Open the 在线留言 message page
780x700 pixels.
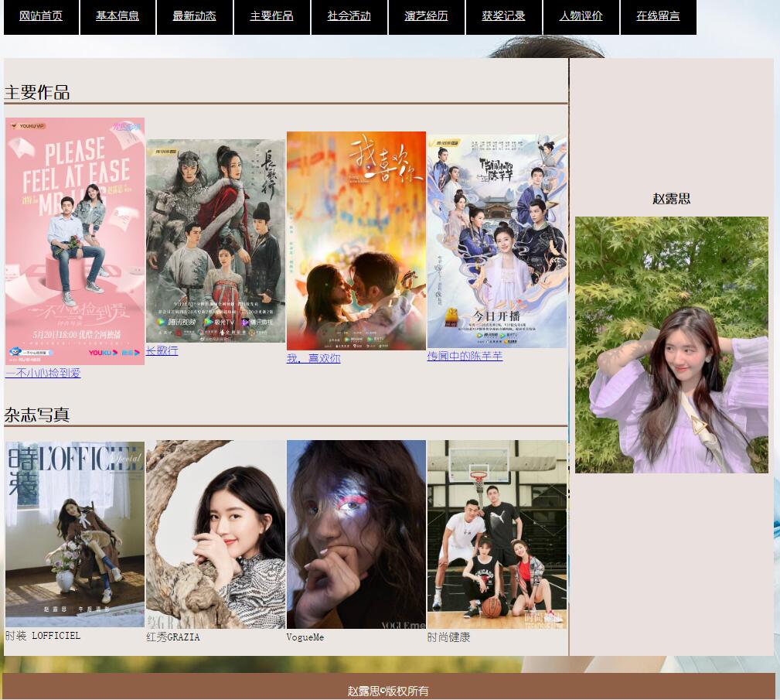[658, 16]
